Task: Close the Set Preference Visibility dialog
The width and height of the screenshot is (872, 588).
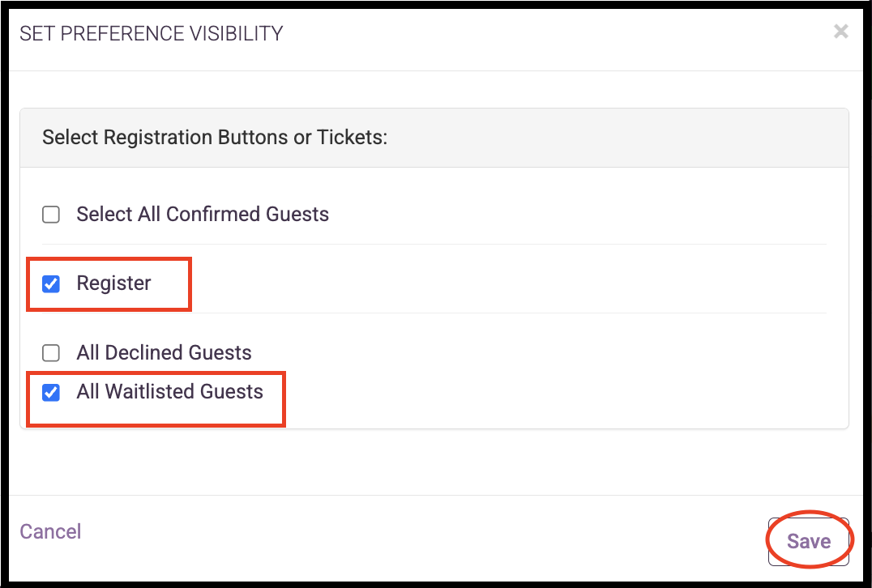Action: point(841,32)
